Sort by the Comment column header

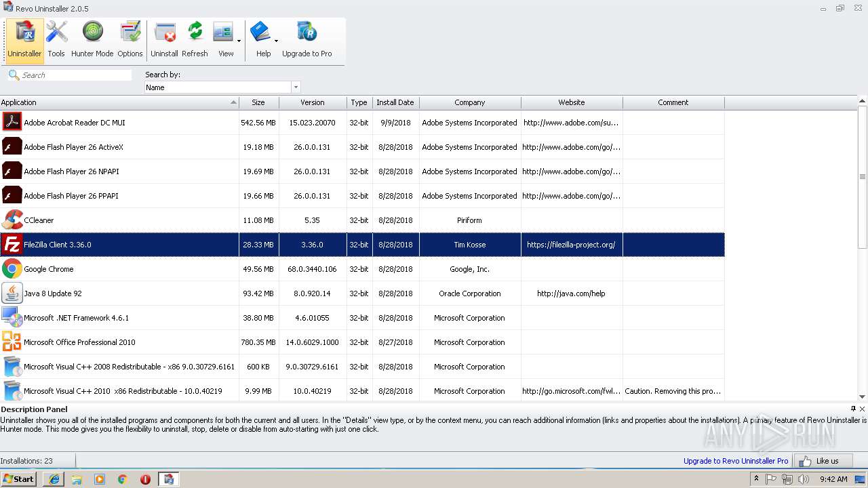[x=673, y=102]
